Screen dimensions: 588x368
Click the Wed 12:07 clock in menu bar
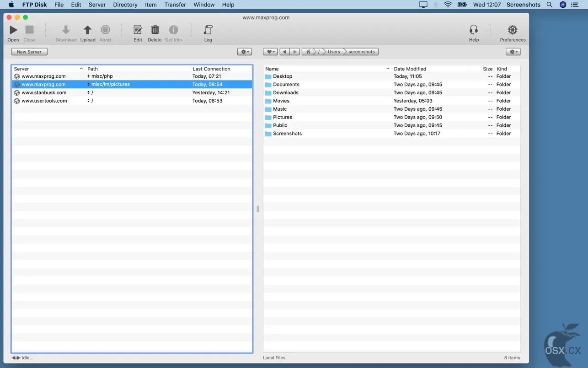(487, 5)
